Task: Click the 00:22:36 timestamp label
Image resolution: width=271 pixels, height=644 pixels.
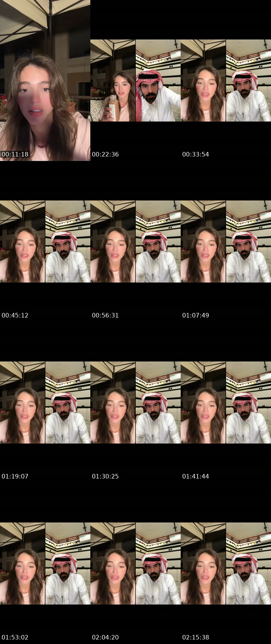Action: point(105,154)
